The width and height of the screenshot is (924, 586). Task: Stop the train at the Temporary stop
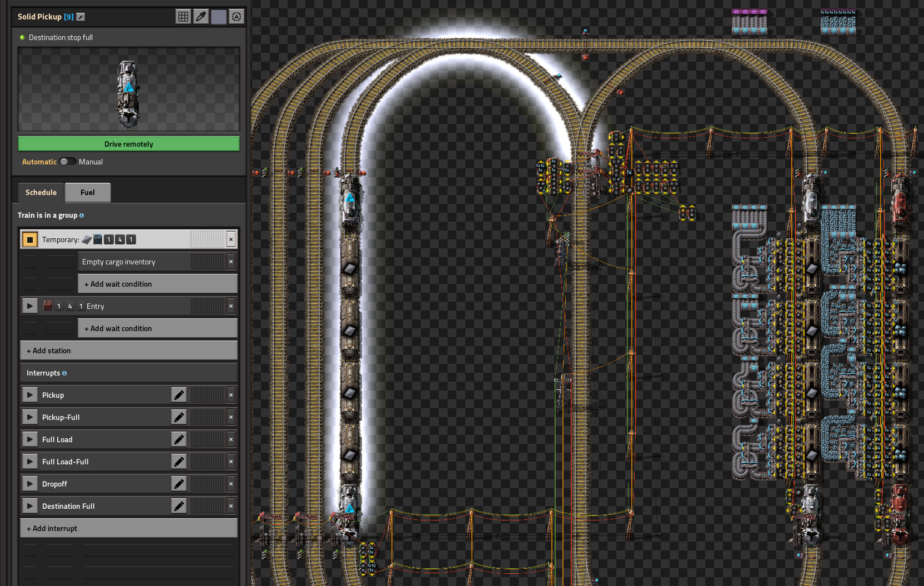coord(30,239)
